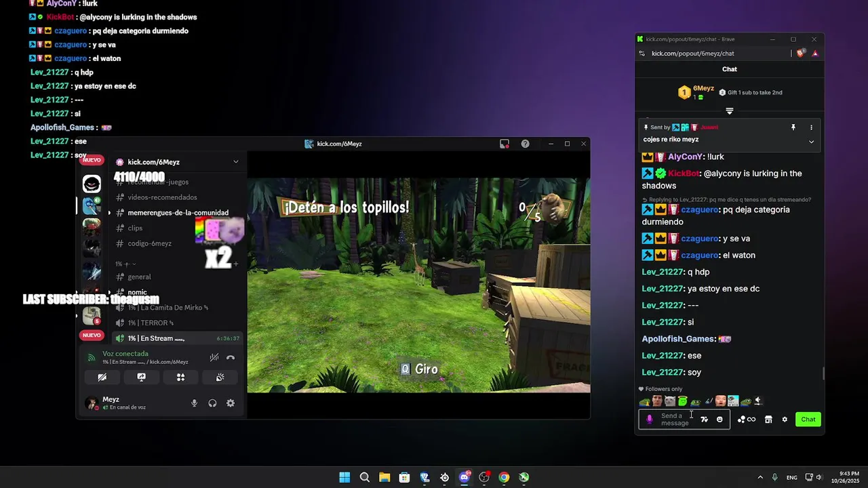Join the TERROR voice channel
This screenshot has width=868, height=488.
tap(151, 323)
